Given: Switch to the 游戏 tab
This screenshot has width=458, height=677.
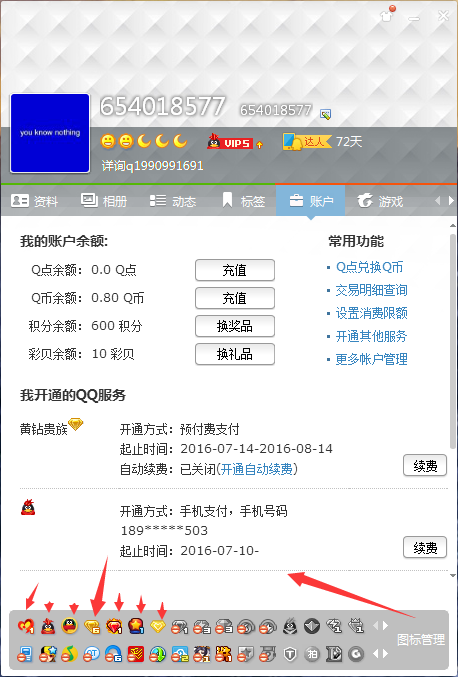Looking at the screenshot, I should click(x=380, y=201).
